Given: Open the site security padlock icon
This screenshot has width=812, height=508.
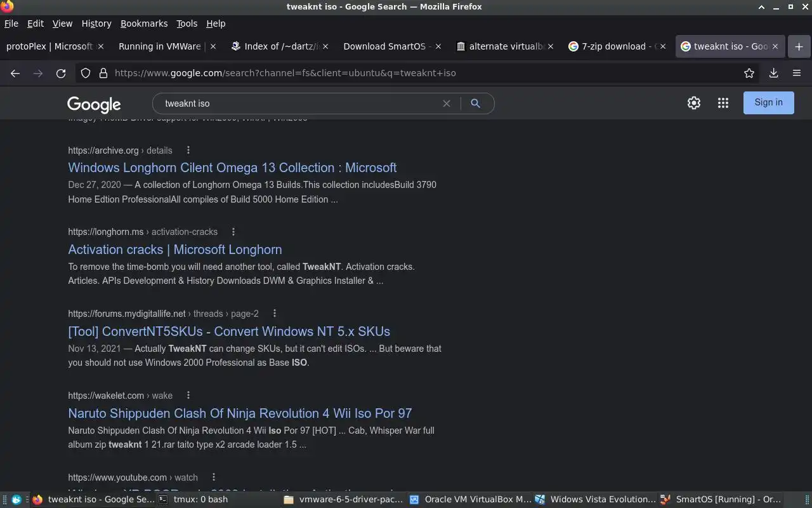Looking at the screenshot, I should click(x=103, y=73).
